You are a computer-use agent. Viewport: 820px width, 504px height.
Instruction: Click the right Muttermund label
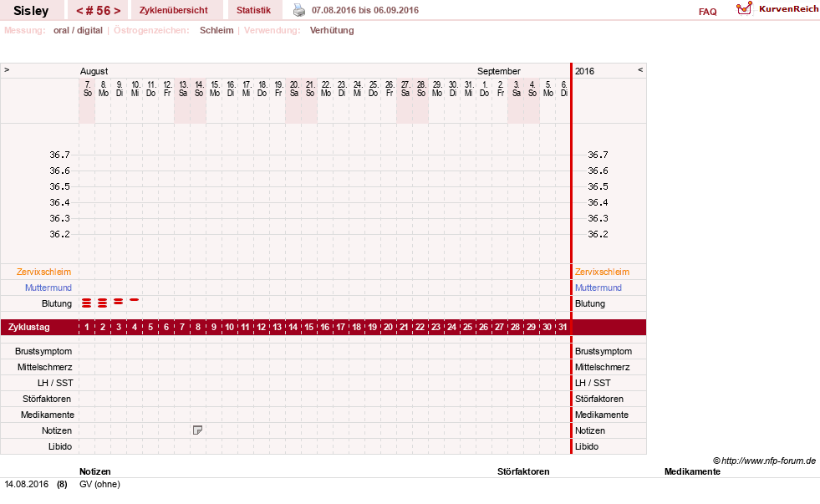click(x=598, y=288)
